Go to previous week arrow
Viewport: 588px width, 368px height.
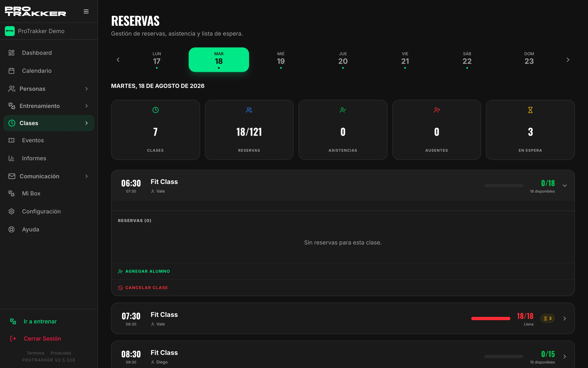[x=118, y=60]
